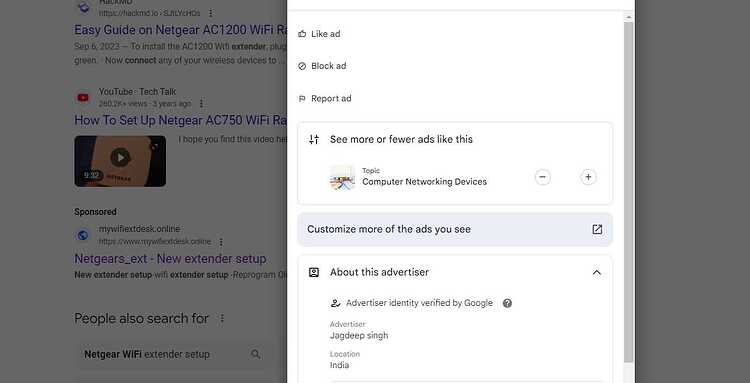Click the search magnifier icon in Netgear WiFi extender setup
750x383 pixels.
click(256, 354)
